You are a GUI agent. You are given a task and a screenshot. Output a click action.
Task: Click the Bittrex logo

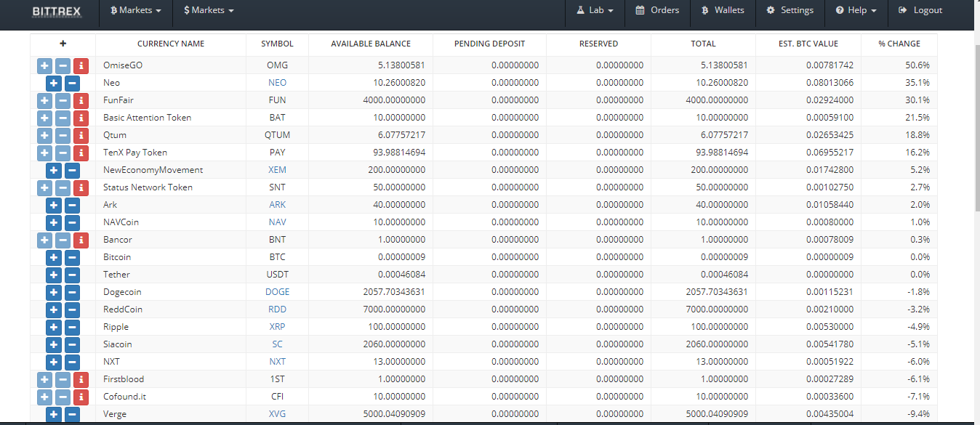coord(57,12)
